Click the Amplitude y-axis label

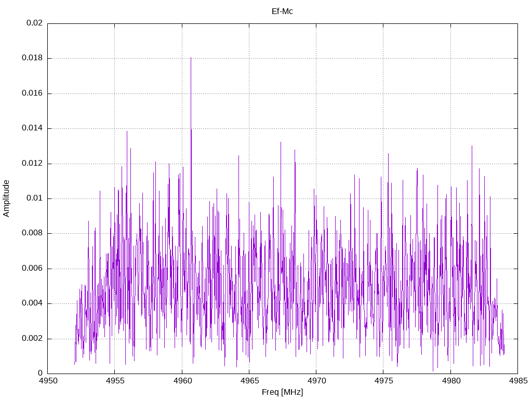click(6, 198)
